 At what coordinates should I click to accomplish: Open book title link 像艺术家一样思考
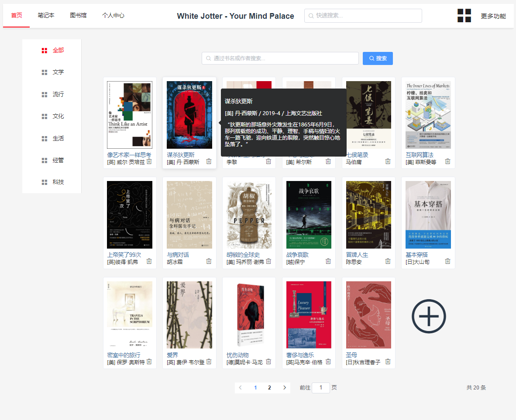(x=129, y=155)
